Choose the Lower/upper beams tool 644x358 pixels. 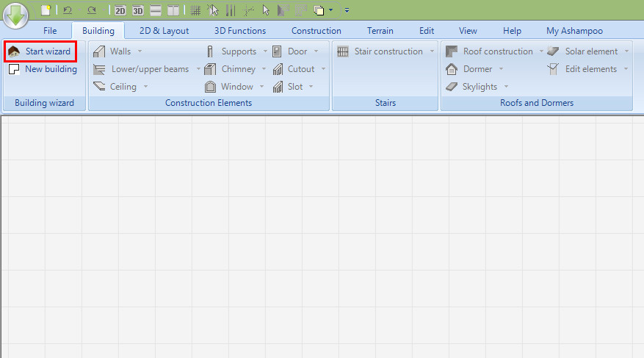coord(141,69)
